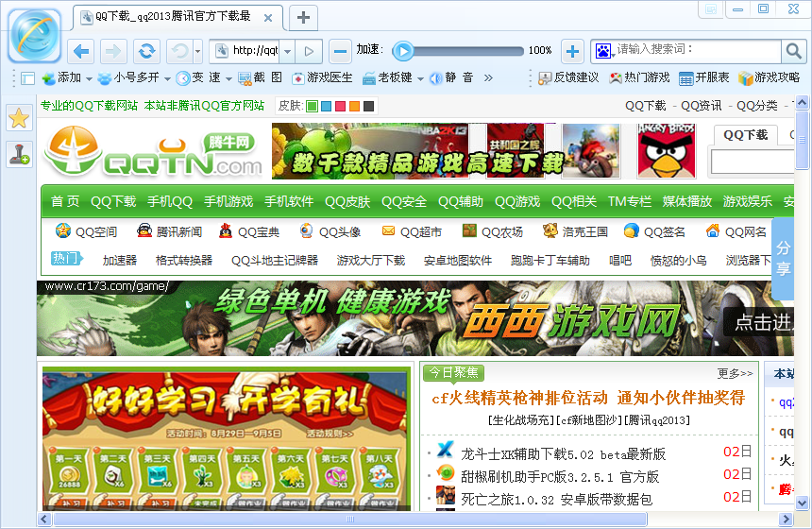
Task: Expand the 添加 dropdown arrow
Action: [x=89, y=78]
